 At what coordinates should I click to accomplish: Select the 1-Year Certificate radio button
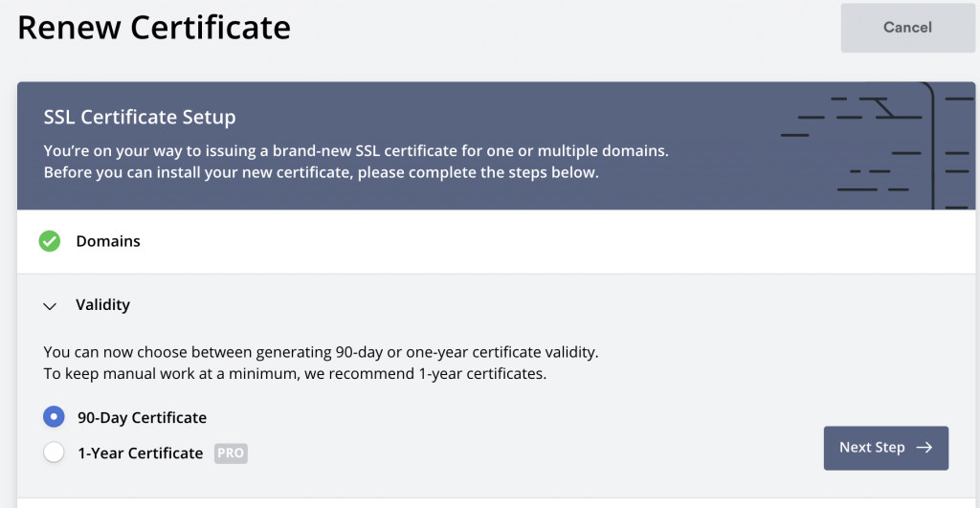pyautogui.click(x=55, y=453)
